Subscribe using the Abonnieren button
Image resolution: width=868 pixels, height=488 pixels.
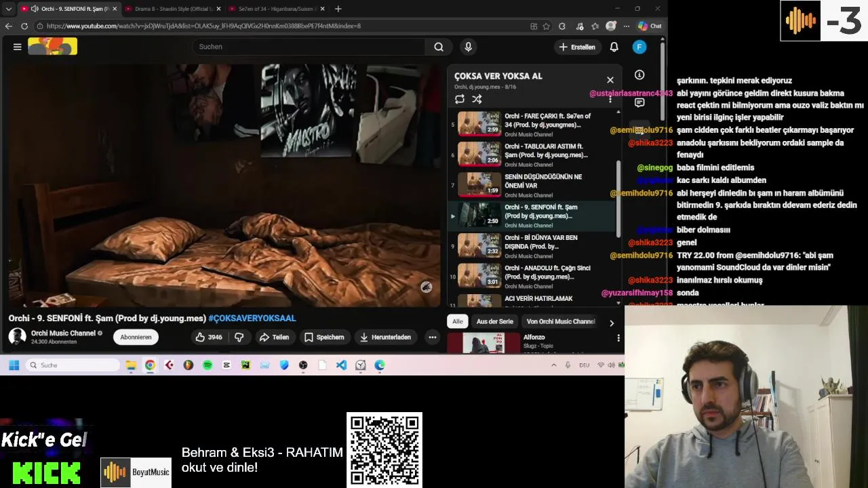(136, 337)
